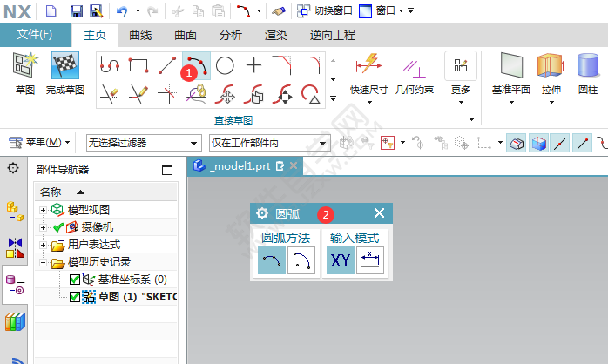The height and width of the screenshot is (364, 608).
Task: Click the Cut scissors icon
Action: pos(178,11)
